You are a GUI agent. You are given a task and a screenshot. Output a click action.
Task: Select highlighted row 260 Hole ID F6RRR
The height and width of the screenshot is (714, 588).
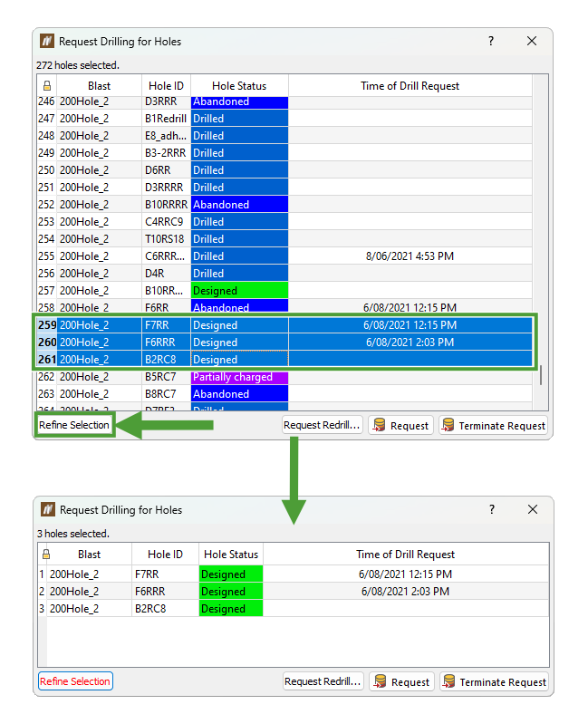point(284,343)
